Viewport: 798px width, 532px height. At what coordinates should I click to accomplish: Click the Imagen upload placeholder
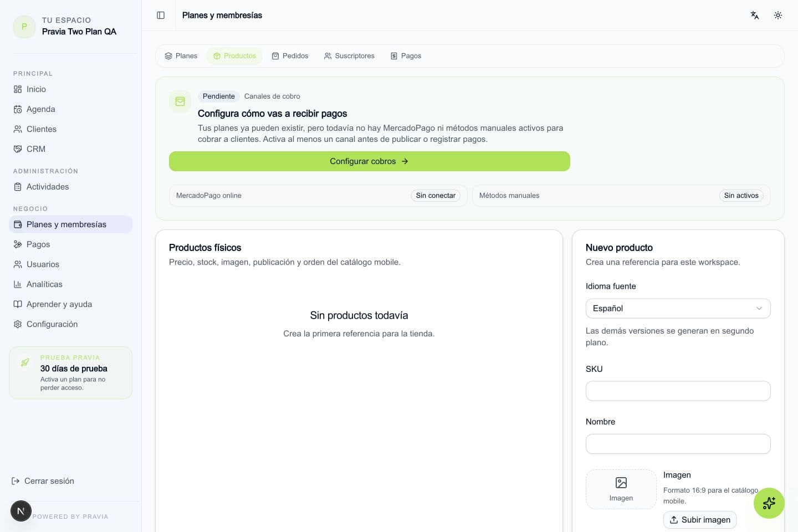coord(621,489)
